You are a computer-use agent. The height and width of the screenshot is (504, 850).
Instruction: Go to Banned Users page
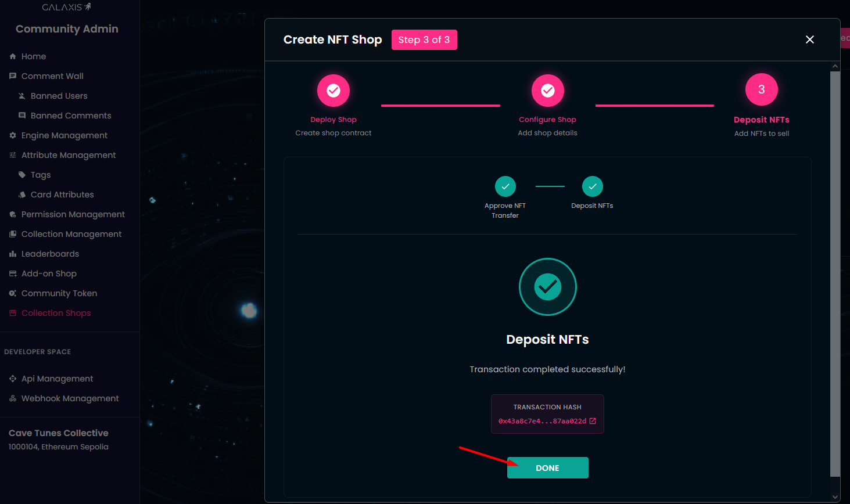(x=59, y=96)
